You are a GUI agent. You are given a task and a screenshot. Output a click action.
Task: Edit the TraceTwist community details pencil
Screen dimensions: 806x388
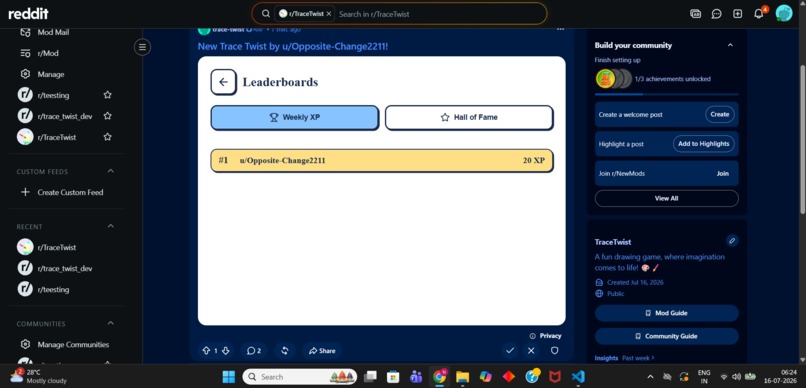[732, 240]
